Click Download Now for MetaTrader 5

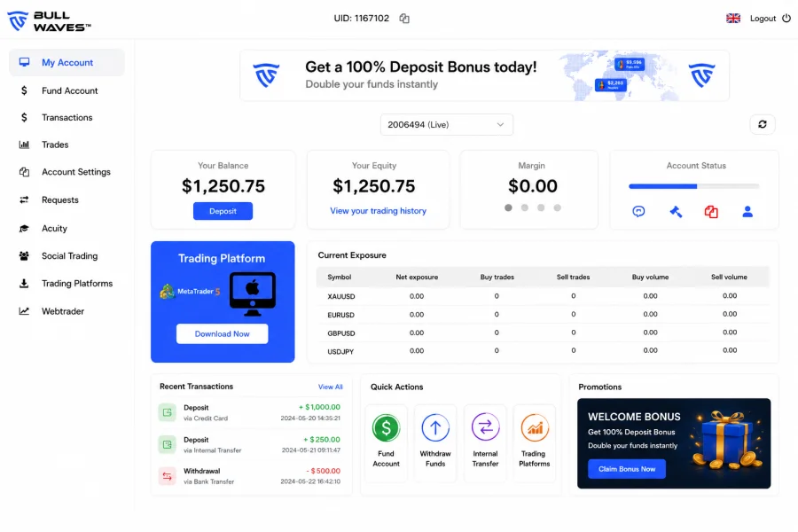pos(222,334)
